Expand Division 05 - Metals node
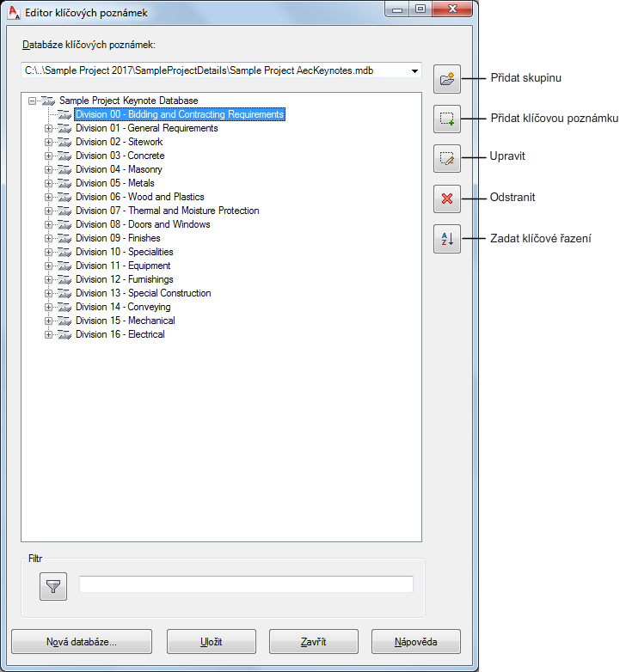The width and height of the screenshot is (626, 672). point(48,183)
